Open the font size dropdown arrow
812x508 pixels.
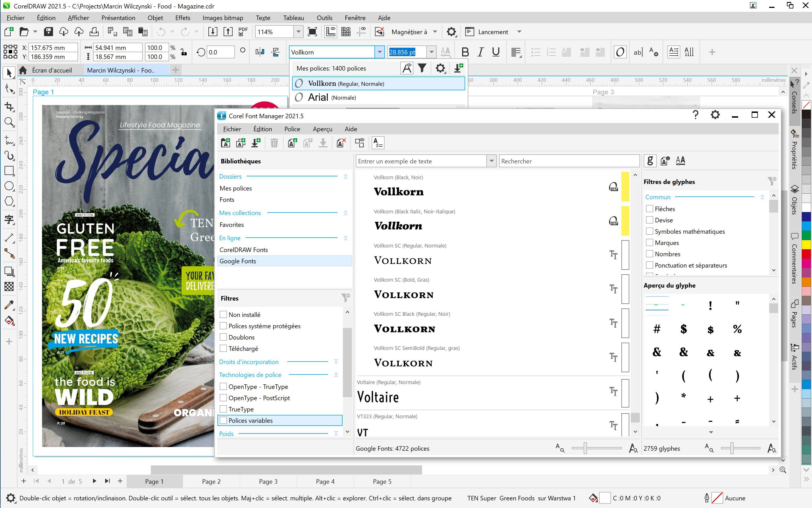(431, 52)
